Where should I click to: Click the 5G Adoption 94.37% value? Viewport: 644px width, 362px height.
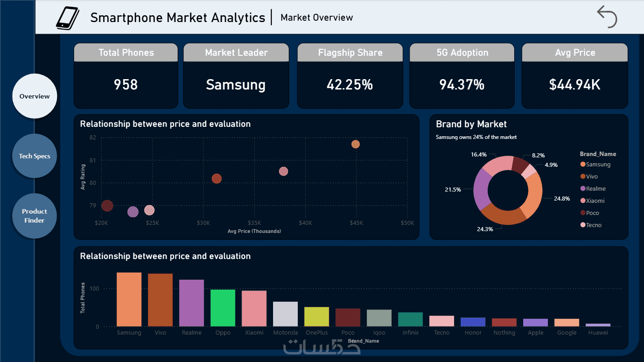click(x=462, y=85)
